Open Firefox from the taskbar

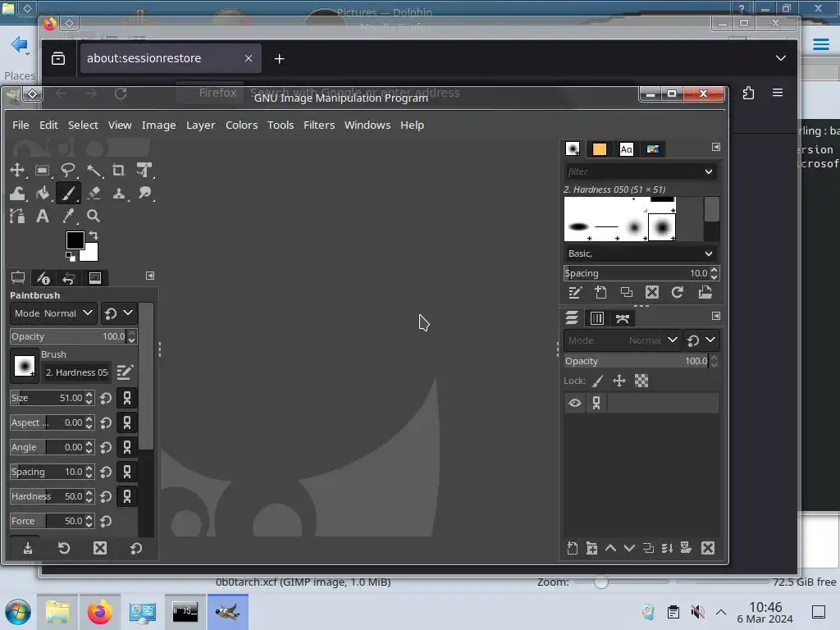[99, 612]
